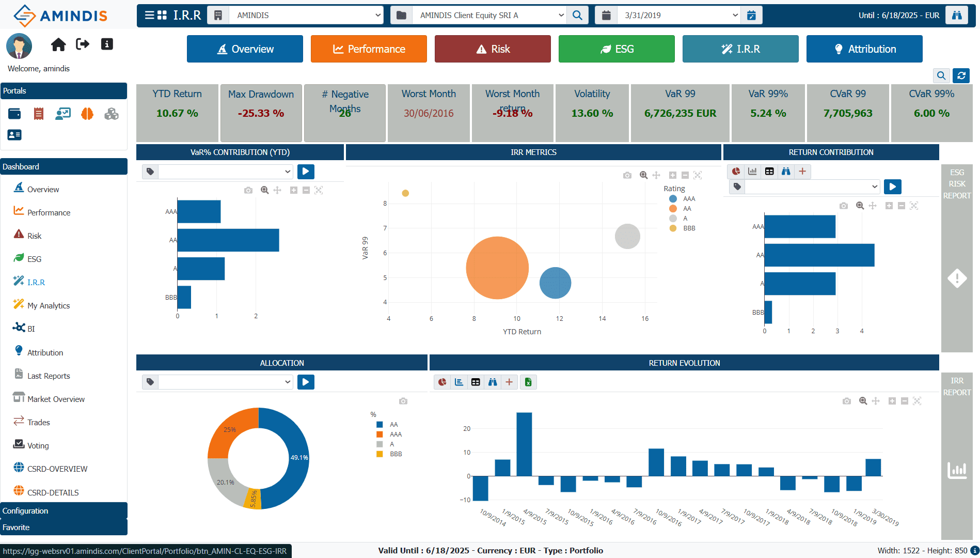
Task: Run the VaR% Contribution play button
Action: tap(306, 172)
